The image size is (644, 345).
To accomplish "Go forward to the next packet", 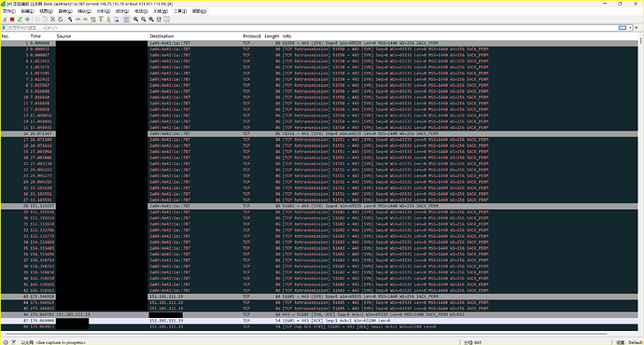I will [x=86, y=20].
